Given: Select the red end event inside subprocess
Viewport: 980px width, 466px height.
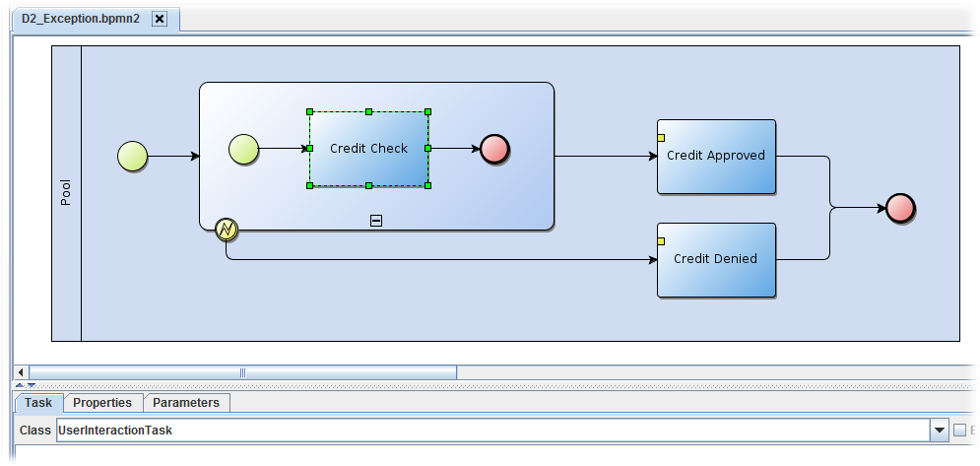Looking at the screenshot, I should click(494, 150).
